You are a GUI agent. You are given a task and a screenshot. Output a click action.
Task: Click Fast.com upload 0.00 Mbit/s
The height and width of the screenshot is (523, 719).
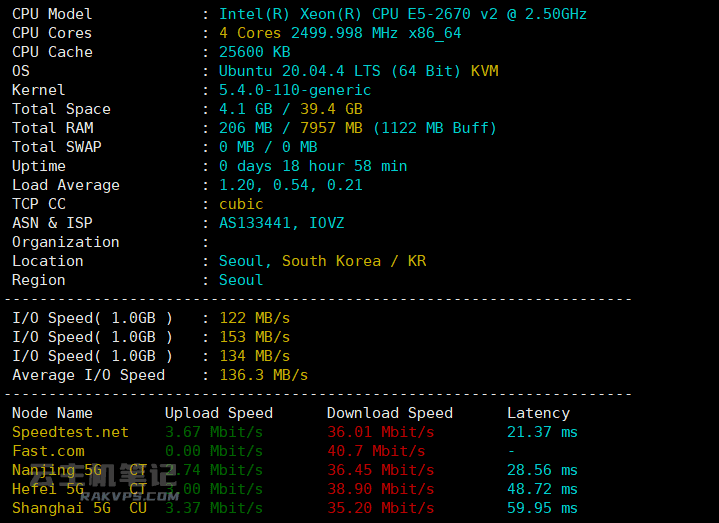point(214,451)
